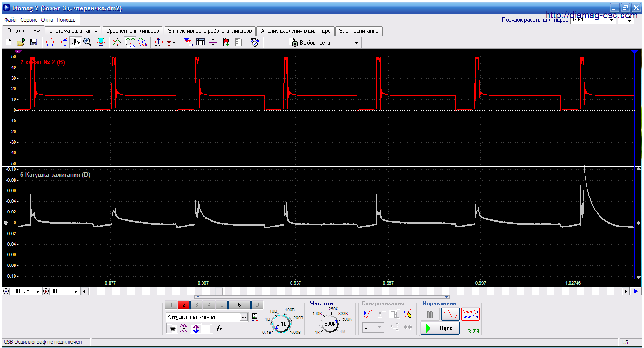
Task: Click the 500K frequency knob
Action: 330,324
